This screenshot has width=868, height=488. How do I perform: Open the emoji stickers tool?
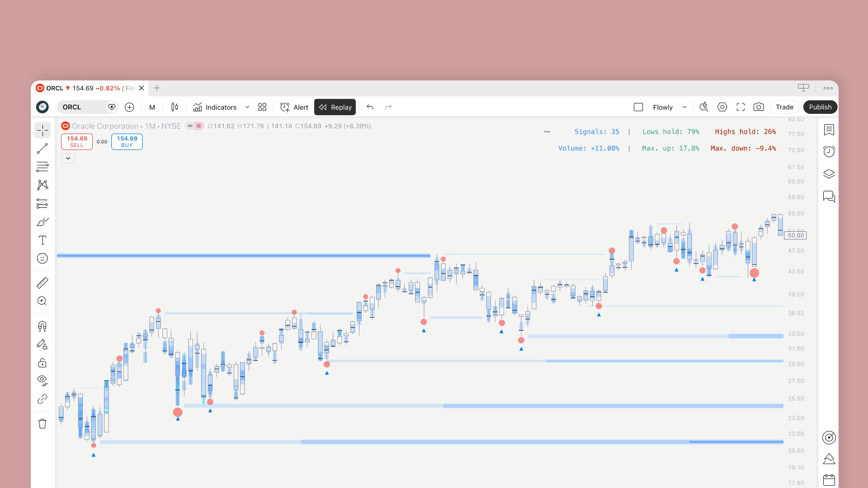click(x=42, y=258)
